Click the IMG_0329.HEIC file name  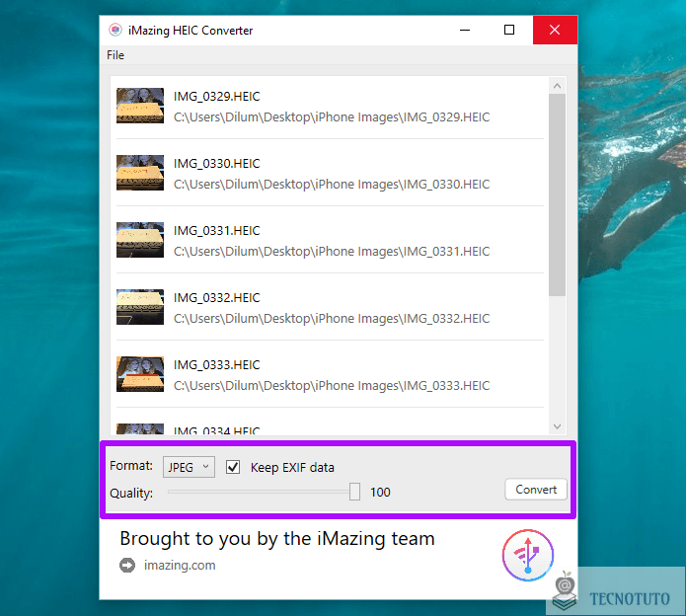click(216, 97)
